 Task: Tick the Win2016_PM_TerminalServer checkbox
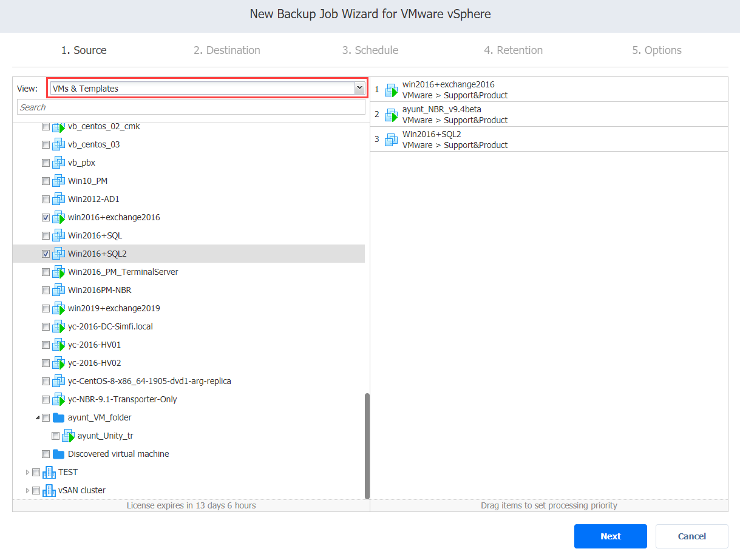(46, 272)
